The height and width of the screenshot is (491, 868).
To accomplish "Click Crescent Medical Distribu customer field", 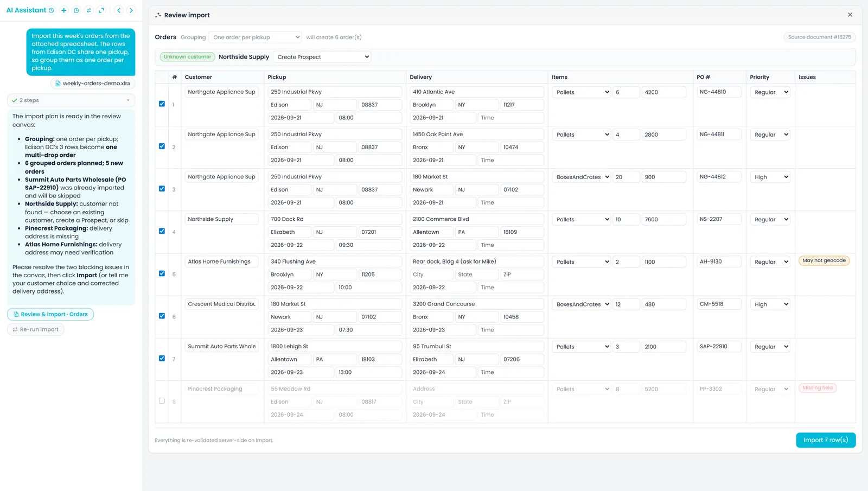I will (222, 304).
